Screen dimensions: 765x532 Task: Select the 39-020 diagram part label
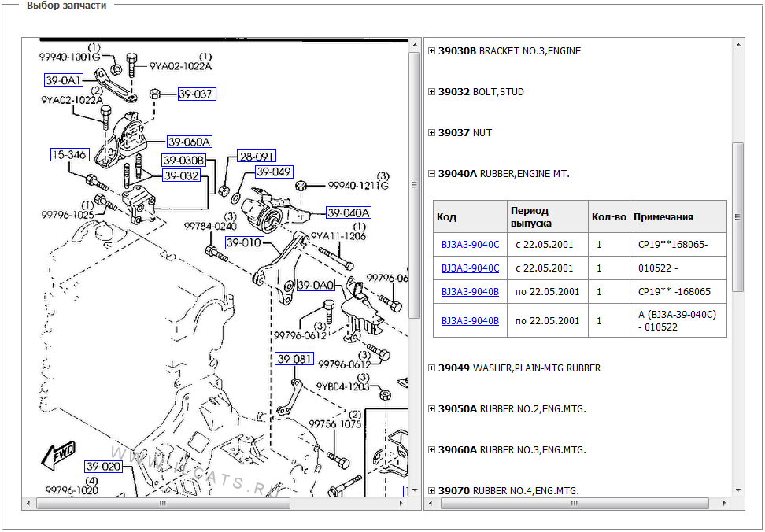[103, 466]
